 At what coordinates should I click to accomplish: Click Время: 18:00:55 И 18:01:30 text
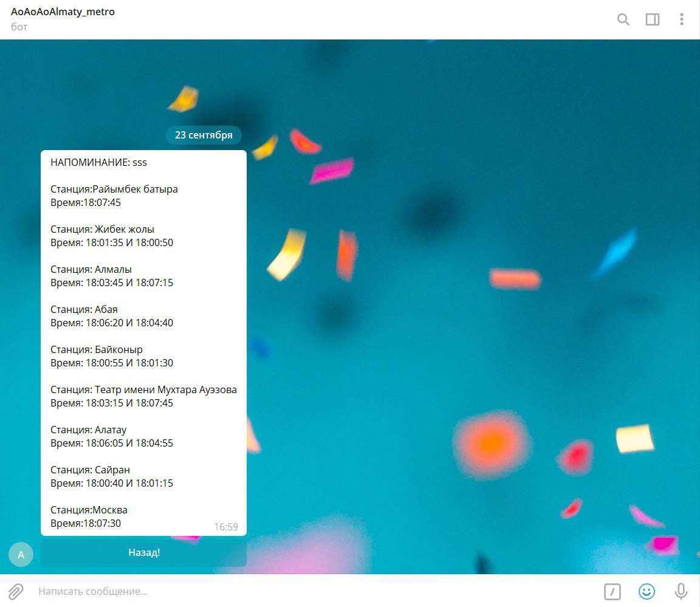[x=112, y=363]
